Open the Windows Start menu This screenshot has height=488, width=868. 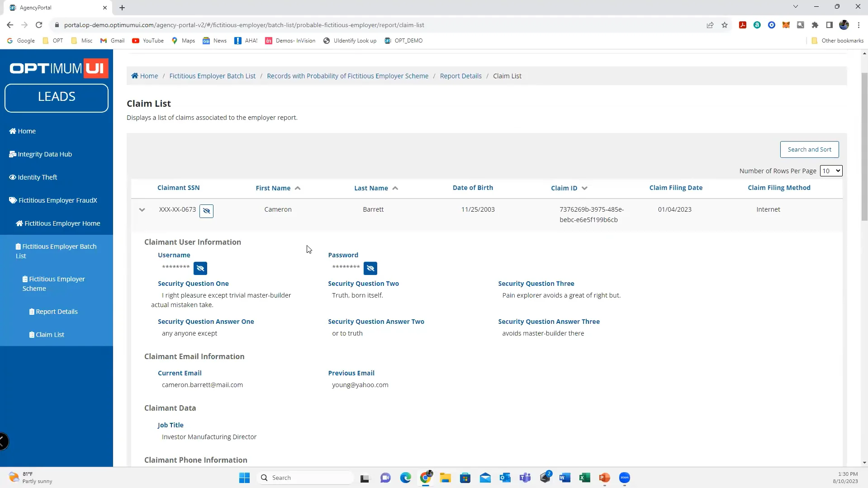[x=244, y=478]
